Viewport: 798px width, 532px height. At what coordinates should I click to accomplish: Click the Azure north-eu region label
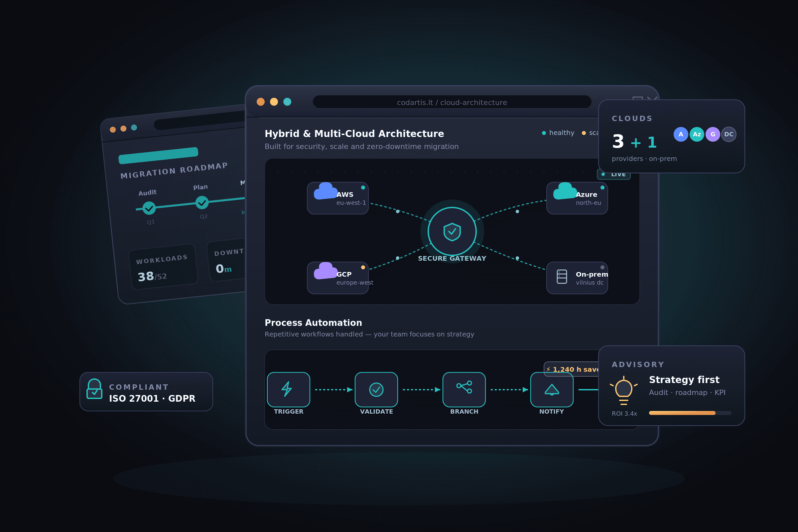pos(588,203)
